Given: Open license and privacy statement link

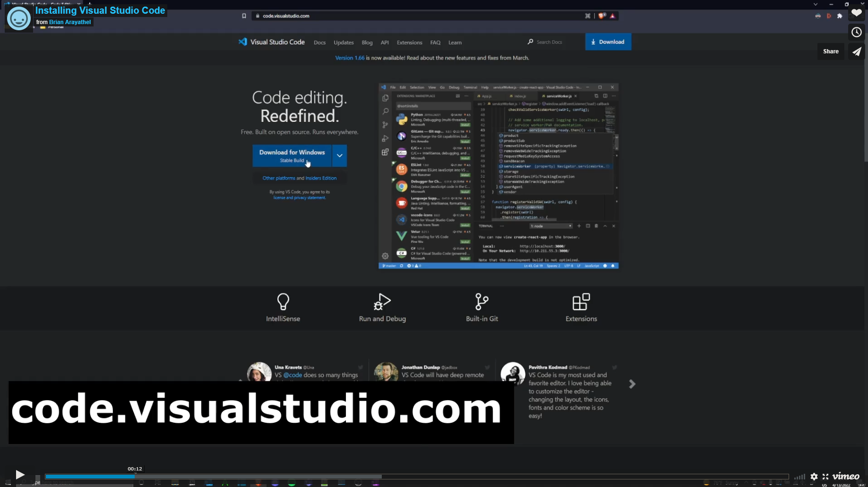Looking at the screenshot, I should pyautogui.click(x=300, y=197).
